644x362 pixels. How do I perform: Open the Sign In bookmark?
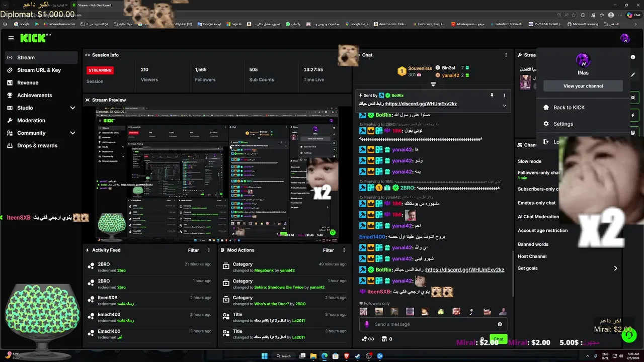pos(234,24)
